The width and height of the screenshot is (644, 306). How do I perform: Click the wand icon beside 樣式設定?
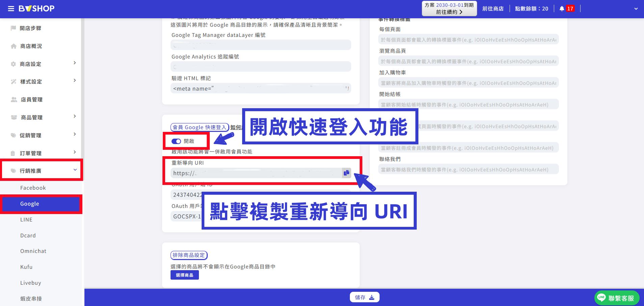[x=14, y=81]
